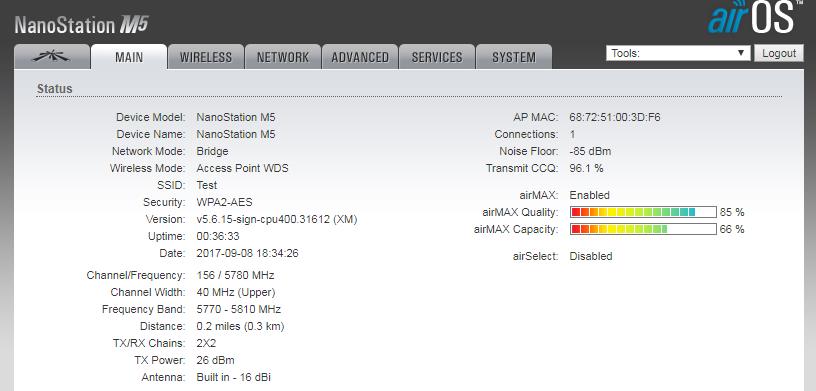This screenshot has width=816, height=391.
Task: Click the Connections value 1
Action: [x=572, y=134]
